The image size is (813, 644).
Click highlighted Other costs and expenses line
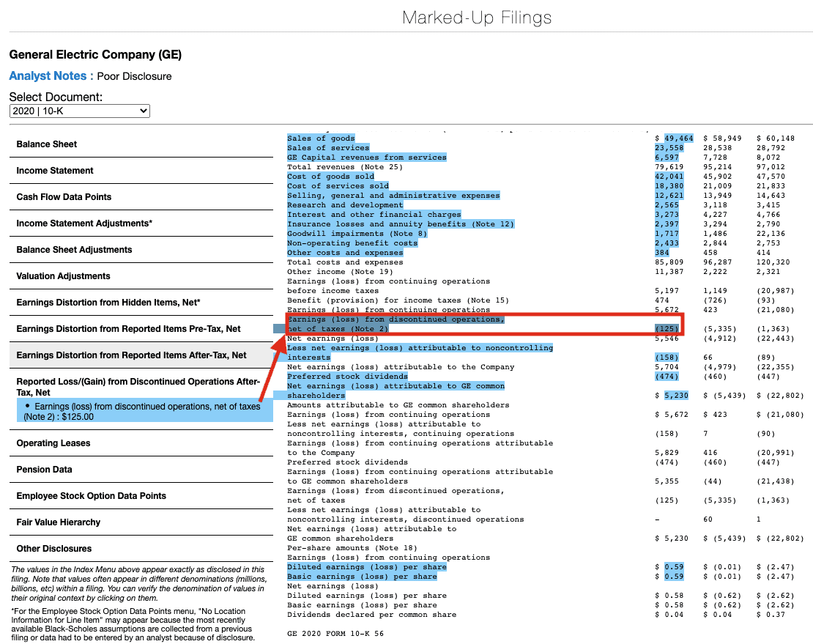click(345, 253)
